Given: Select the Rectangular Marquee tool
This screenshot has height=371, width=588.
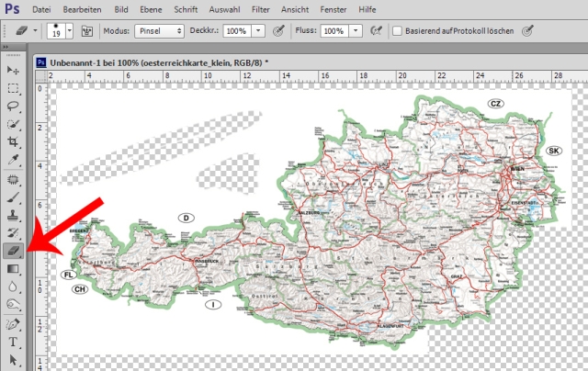Looking at the screenshot, I should pyautogui.click(x=13, y=89).
